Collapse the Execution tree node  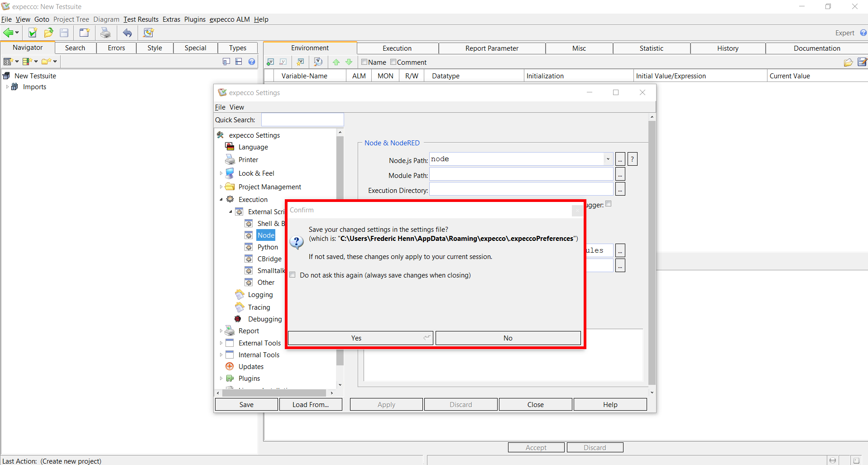[x=221, y=200]
